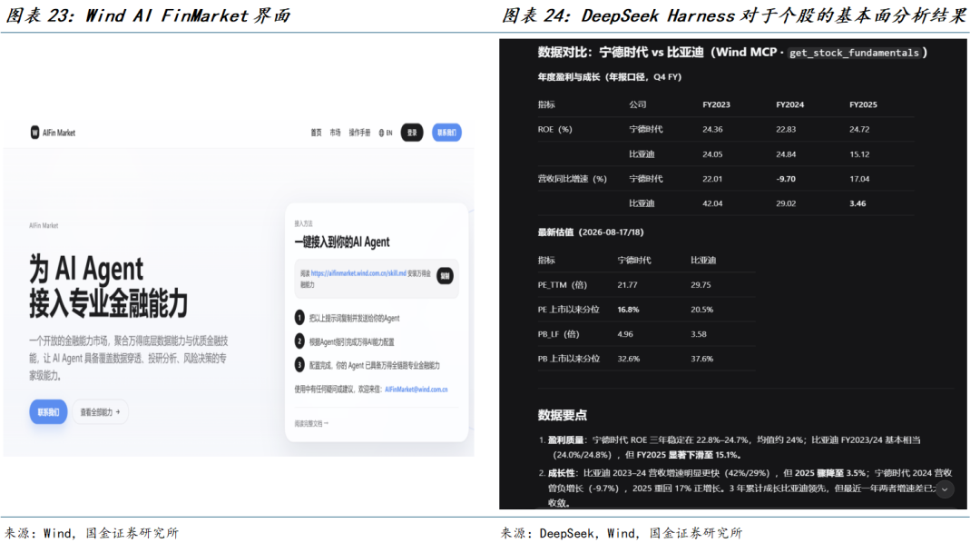Select the ROE value 22.83
Screen dimensions: 980x543
pos(786,130)
